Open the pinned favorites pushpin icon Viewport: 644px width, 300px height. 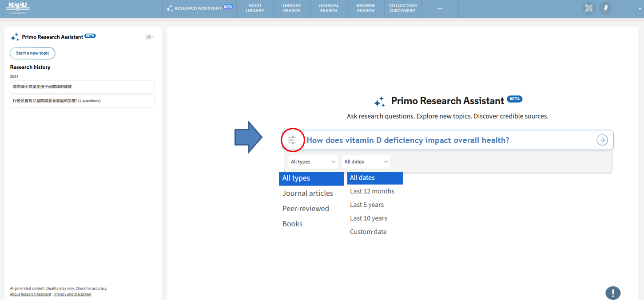pos(605,8)
